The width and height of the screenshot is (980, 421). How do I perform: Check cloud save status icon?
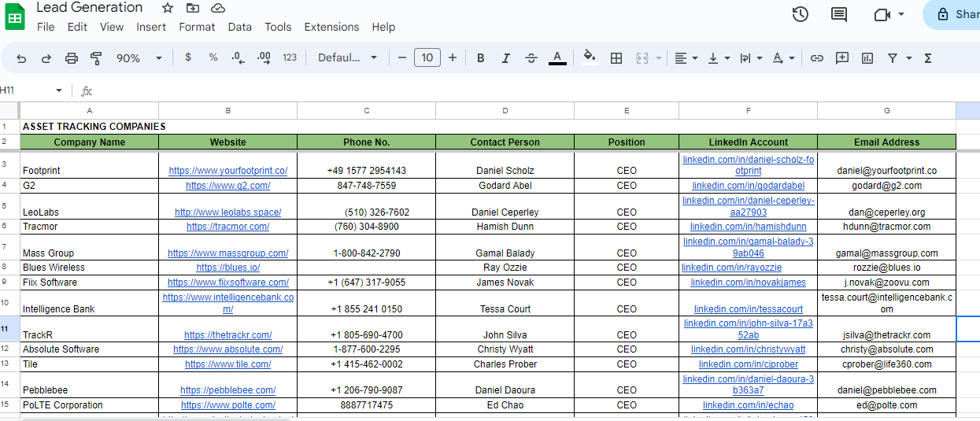coord(218,8)
